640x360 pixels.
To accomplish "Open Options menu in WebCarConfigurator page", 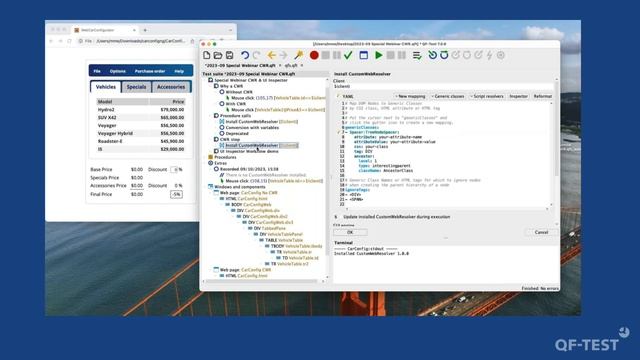I will (118, 71).
